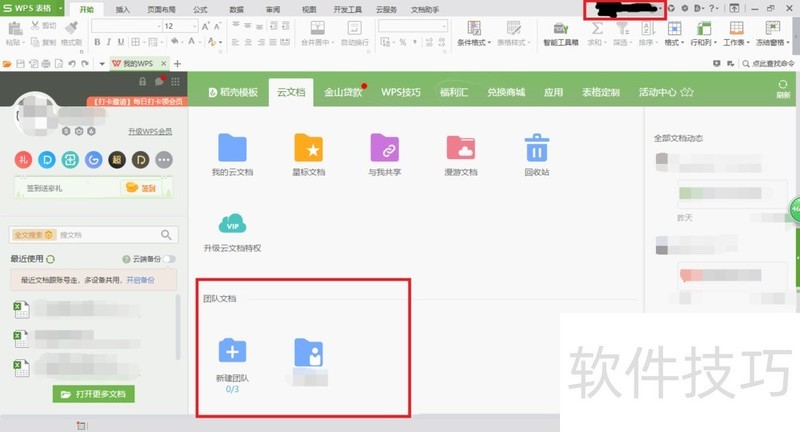Click the 点此查找命令 command search box
The image size is (800, 432).
768,64
